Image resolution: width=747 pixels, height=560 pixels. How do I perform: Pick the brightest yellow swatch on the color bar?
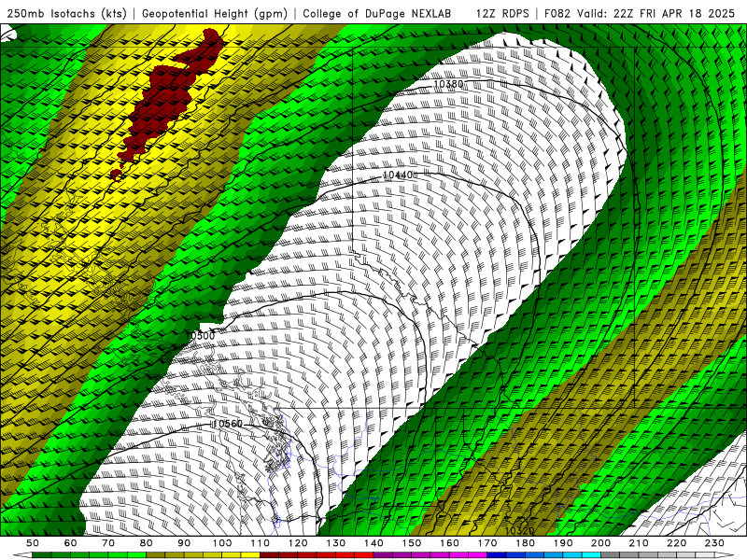point(250,555)
